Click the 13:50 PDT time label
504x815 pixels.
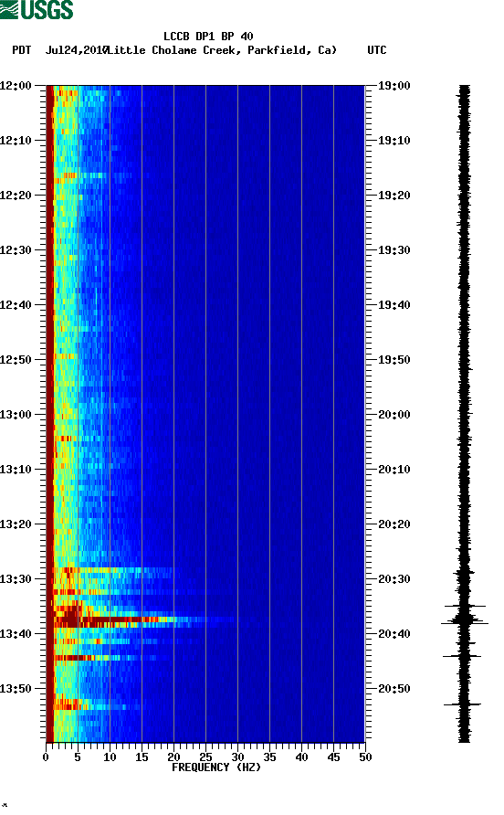(x=16, y=689)
